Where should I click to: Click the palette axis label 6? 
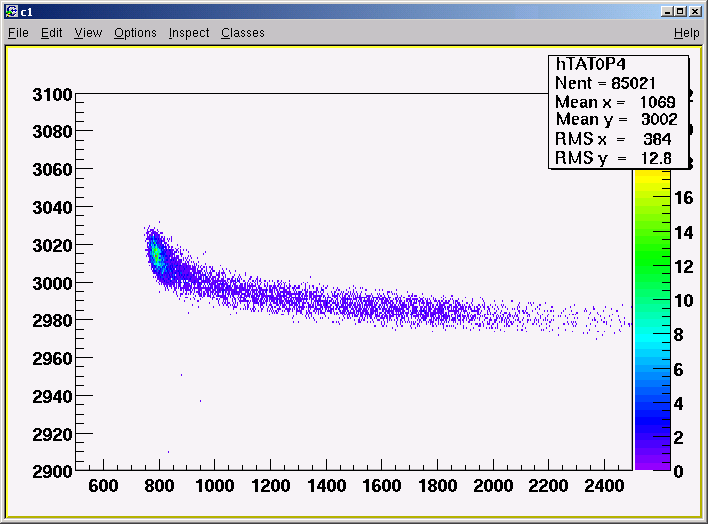click(678, 370)
